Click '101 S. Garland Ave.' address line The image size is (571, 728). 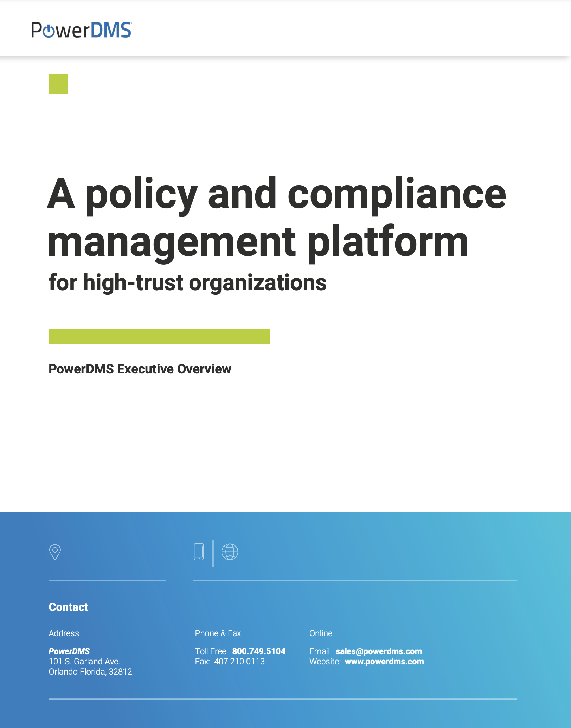(x=84, y=661)
